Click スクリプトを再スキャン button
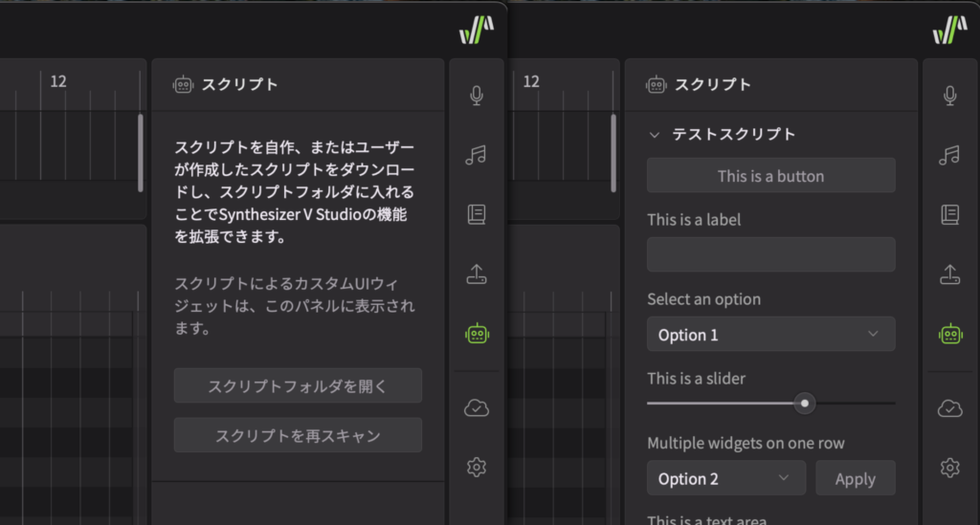Image resolution: width=980 pixels, height=525 pixels. (x=298, y=435)
